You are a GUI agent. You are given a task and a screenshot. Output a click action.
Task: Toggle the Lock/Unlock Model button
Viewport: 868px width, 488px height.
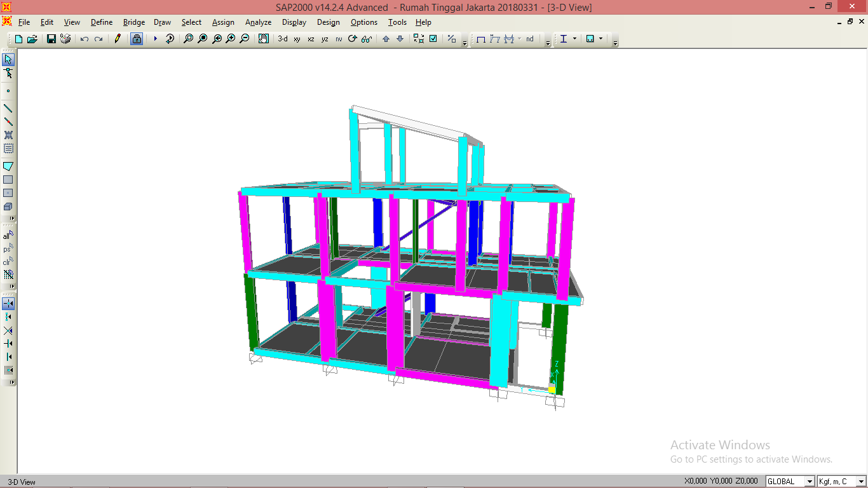pyautogui.click(x=137, y=39)
